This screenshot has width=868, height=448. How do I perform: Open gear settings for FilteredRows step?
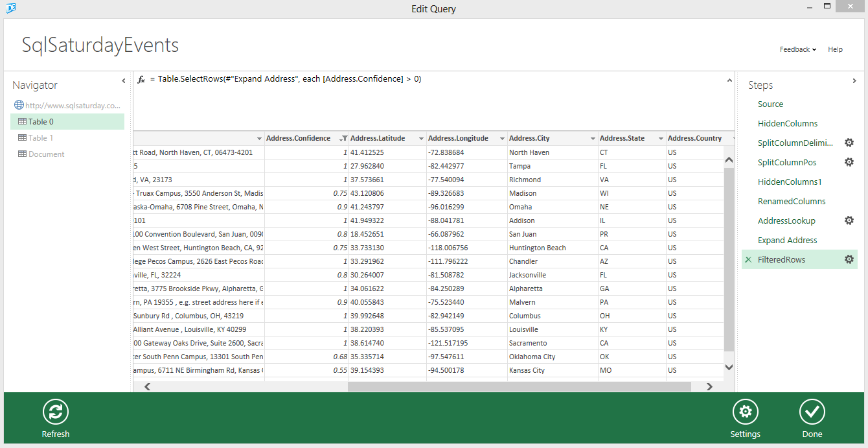click(849, 259)
